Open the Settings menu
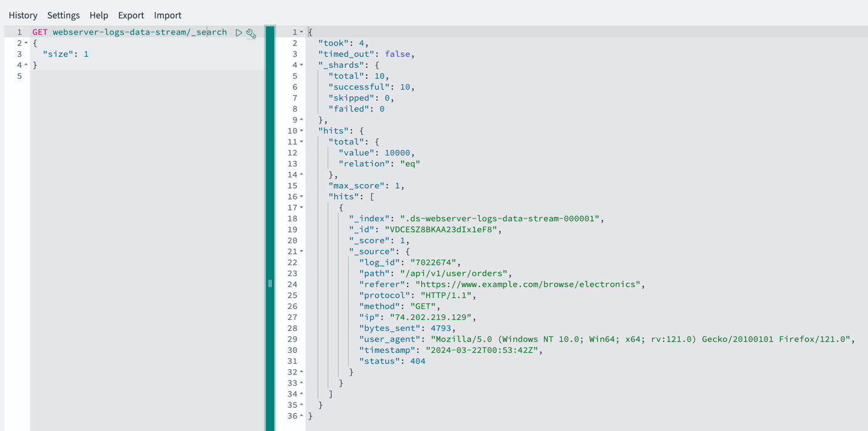The height and width of the screenshot is (431, 868). 64,15
